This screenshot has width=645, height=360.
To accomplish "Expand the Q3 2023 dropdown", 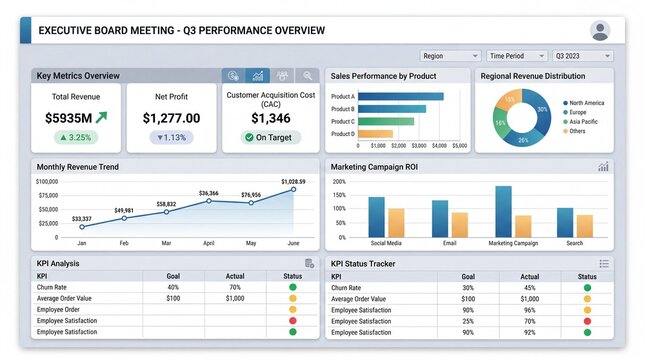I will 582,56.
